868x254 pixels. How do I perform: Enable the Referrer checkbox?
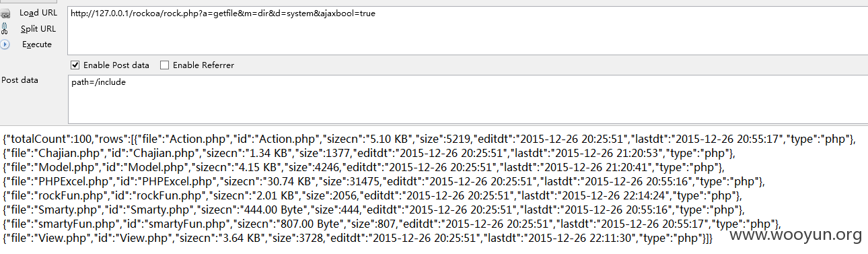point(164,65)
